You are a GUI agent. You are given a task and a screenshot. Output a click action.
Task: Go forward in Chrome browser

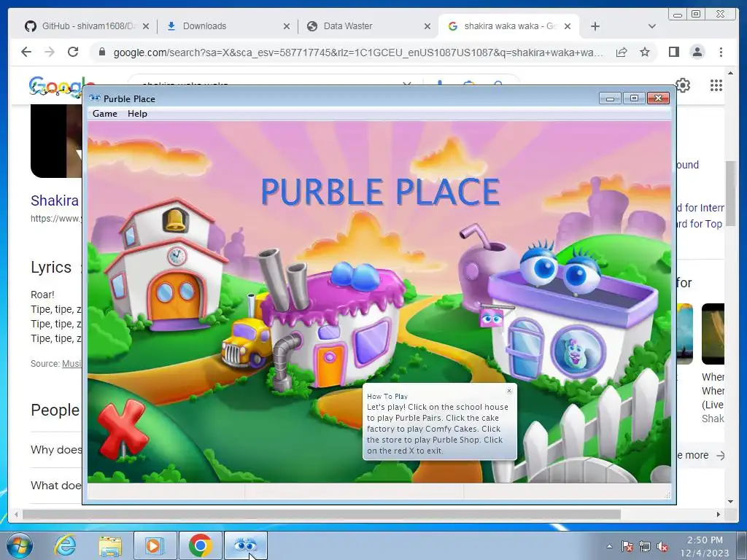50,52
